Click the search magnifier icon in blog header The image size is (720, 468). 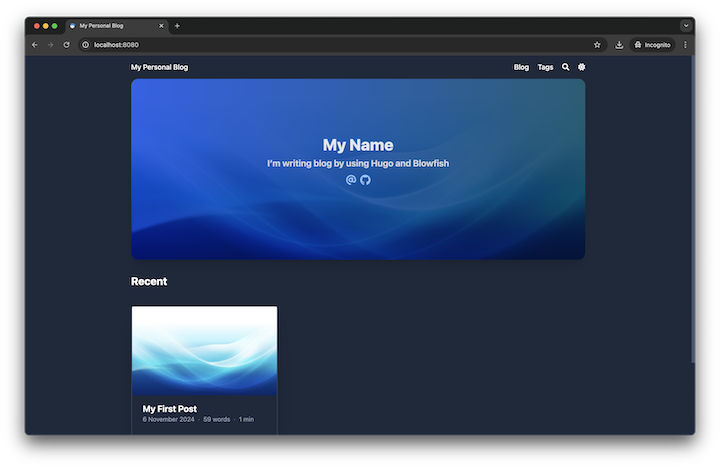tap(566, 67)
